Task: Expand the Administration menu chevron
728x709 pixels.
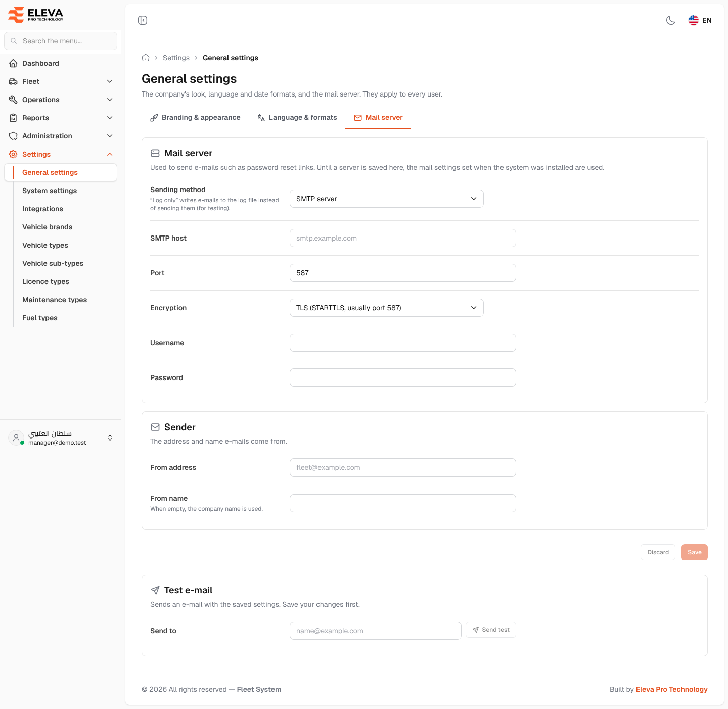Action: point(110,136)
